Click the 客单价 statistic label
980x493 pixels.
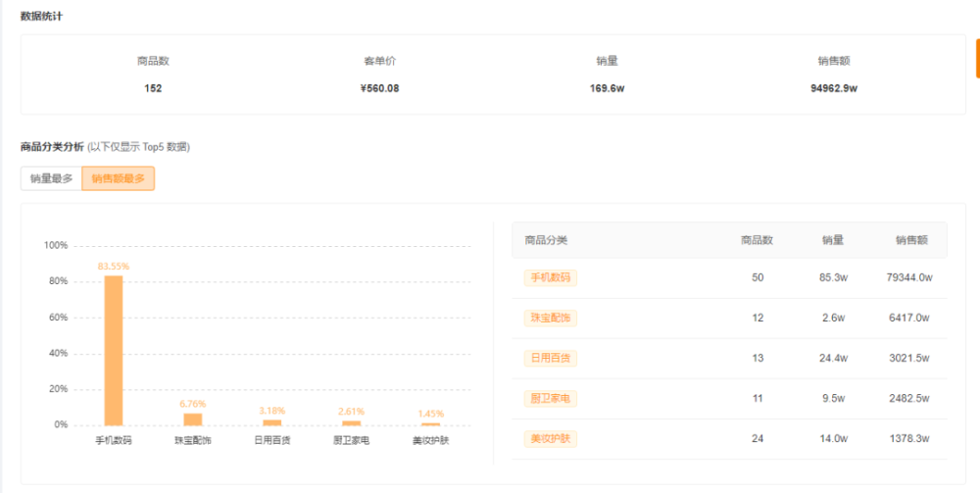coord(380,61)
